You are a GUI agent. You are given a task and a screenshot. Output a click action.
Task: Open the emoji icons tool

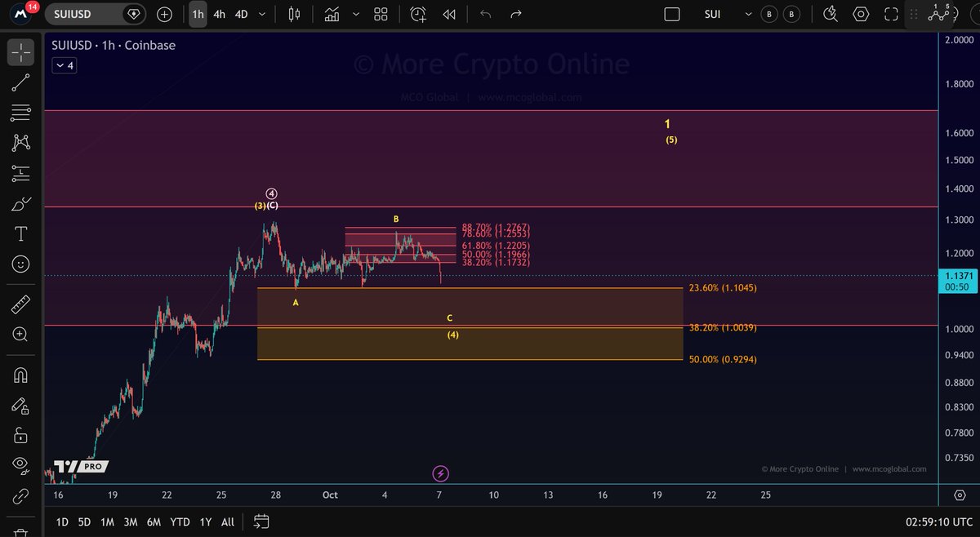pyautogui.click(x=21, y=264)
